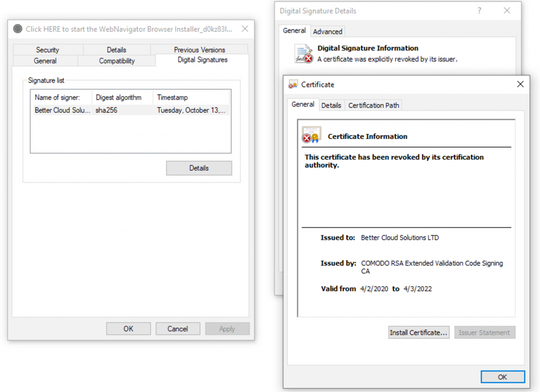Close the Digital Signature Details window
The width and height of the screenshot is (540, 392).
pyautogui.click(x=507, y=11)
